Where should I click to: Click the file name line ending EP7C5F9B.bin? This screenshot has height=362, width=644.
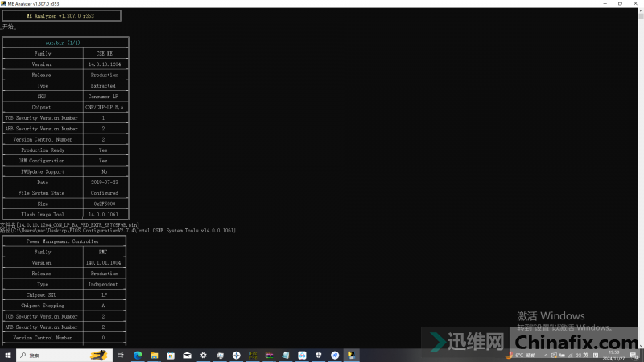(70, 225)
